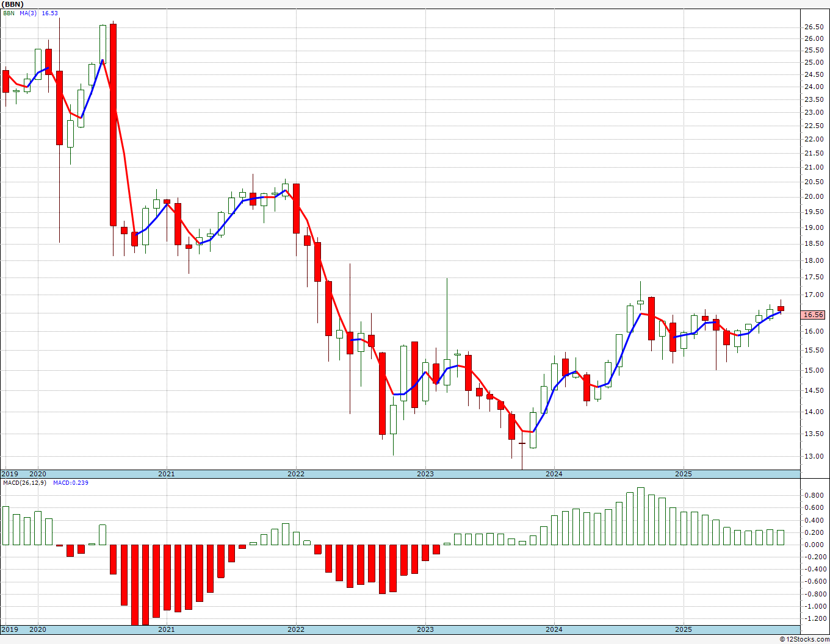Image resolution: width=830 pixels, height=644 pixels.
Task: Click the 17.00 price scale label
Action: 814,295
